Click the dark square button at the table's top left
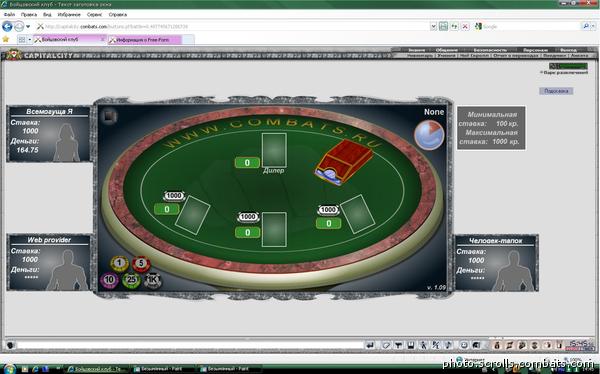The width and height of the screenshot is (600, 374). tap(109, 116)
